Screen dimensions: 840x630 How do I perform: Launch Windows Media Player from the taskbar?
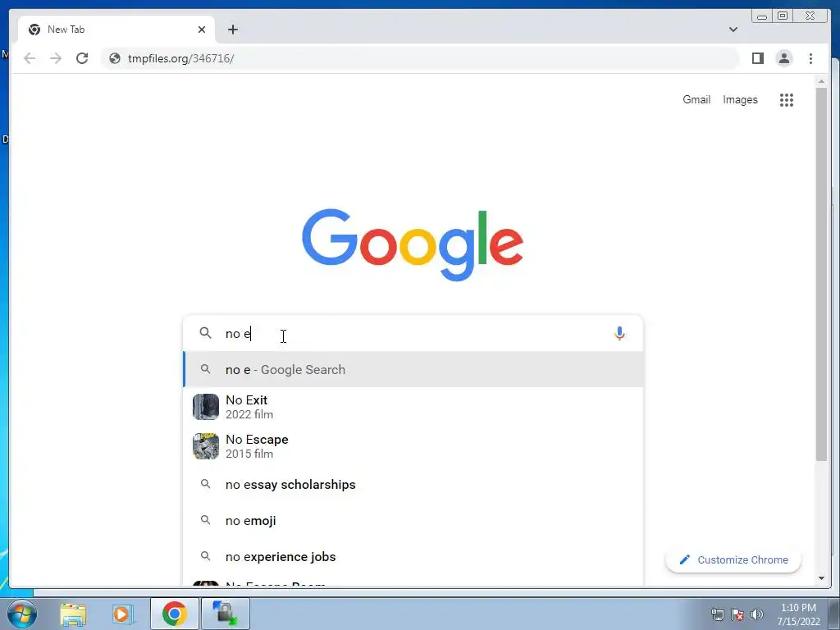122,614
